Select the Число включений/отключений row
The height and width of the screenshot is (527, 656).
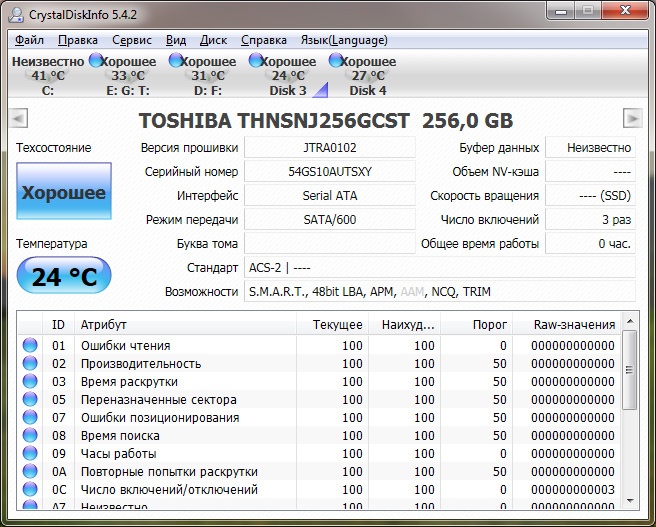(x=319, y=489)
